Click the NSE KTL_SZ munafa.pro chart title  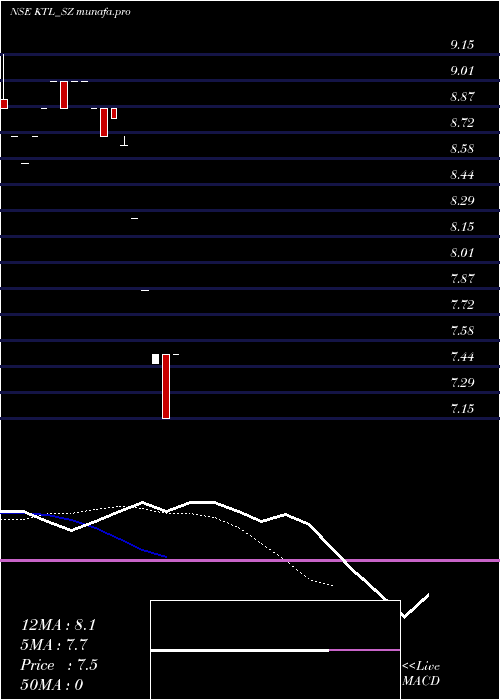click(71, 12)
